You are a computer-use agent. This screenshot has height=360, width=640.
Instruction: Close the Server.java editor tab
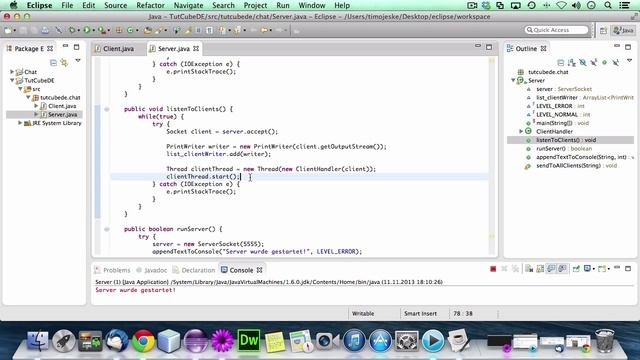pos(196,49)
